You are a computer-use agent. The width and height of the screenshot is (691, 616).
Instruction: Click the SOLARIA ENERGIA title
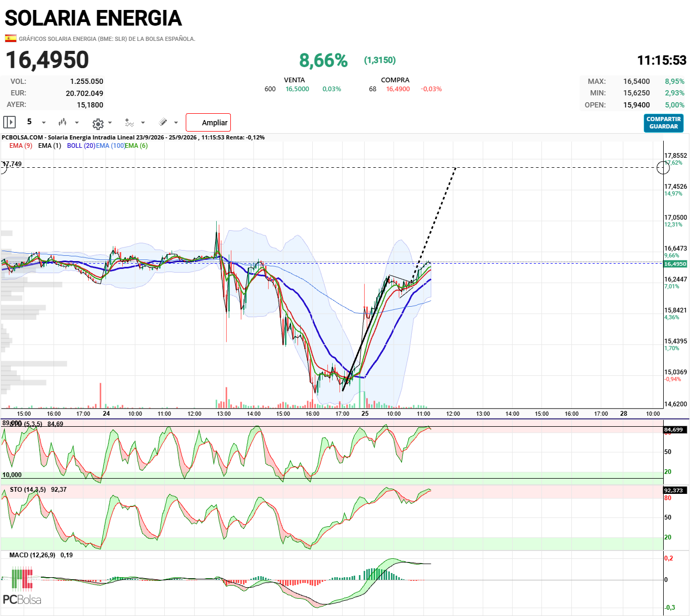pos(93,18)
